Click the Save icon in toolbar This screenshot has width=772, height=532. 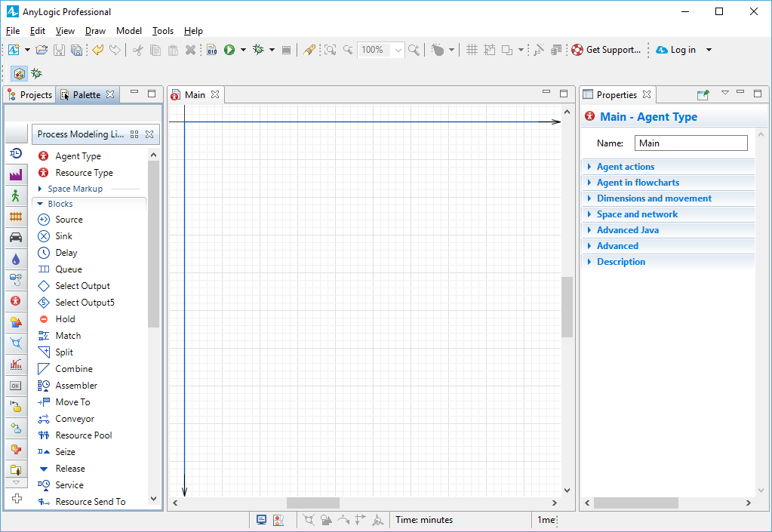point(59,50)
